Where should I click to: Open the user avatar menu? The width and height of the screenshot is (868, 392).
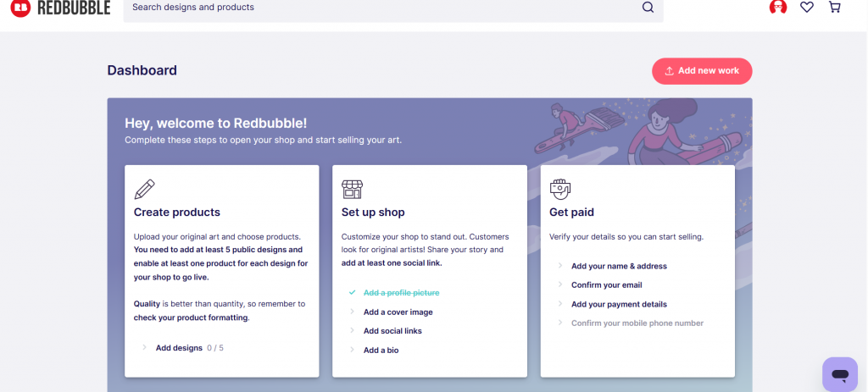click(x=778, y=7)
